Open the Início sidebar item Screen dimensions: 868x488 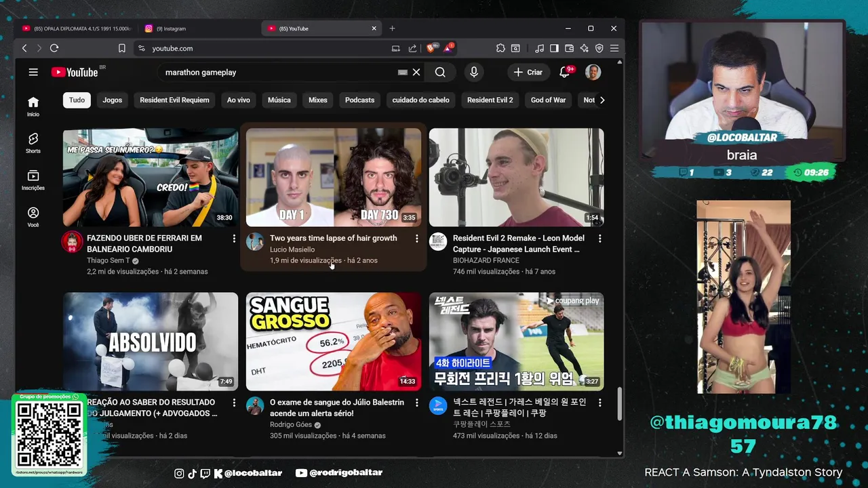(33, 106)
